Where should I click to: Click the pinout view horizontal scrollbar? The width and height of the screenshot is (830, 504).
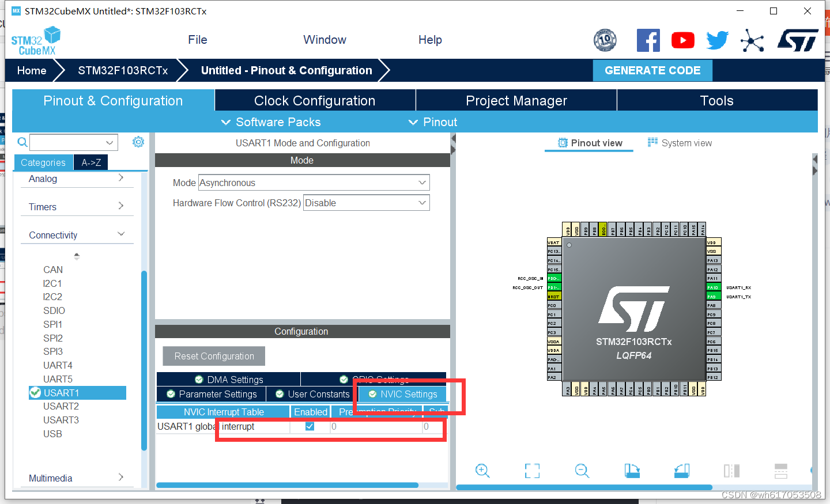(x=584, y=487)
